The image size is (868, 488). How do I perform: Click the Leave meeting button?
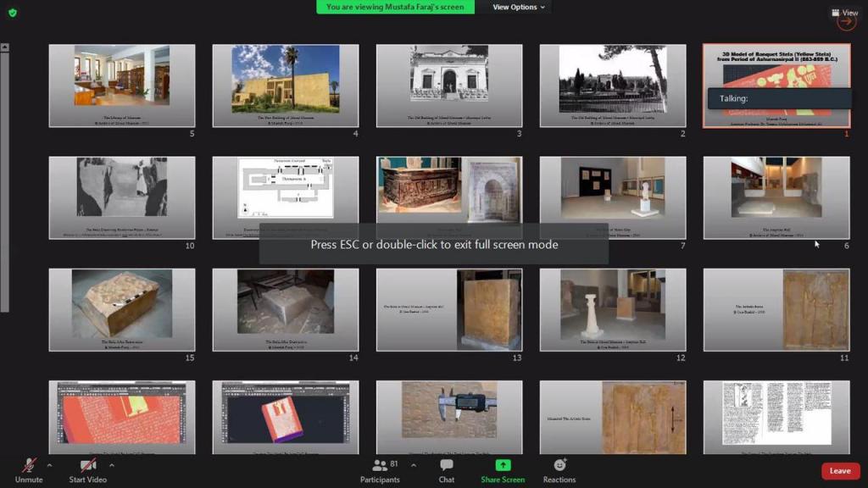tap(839, 471)
